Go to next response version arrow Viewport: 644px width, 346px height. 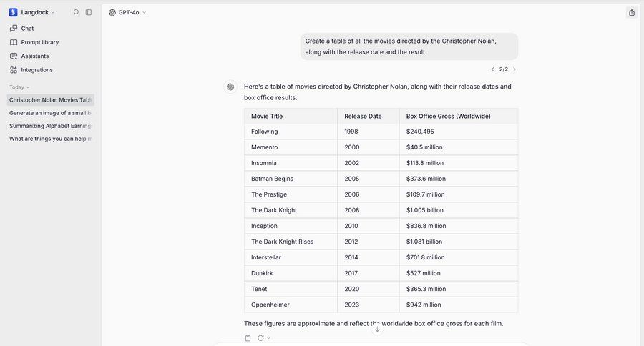coord(514,69)
